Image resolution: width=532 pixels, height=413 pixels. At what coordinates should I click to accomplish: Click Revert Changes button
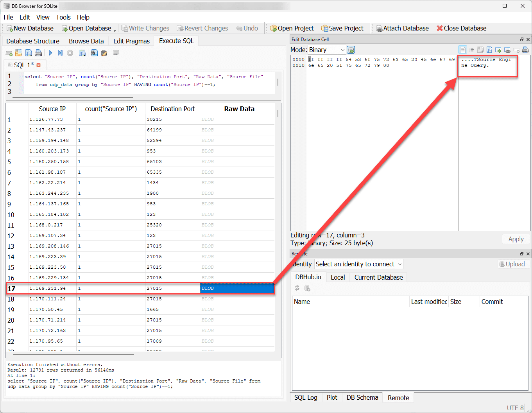coord(202,28)
